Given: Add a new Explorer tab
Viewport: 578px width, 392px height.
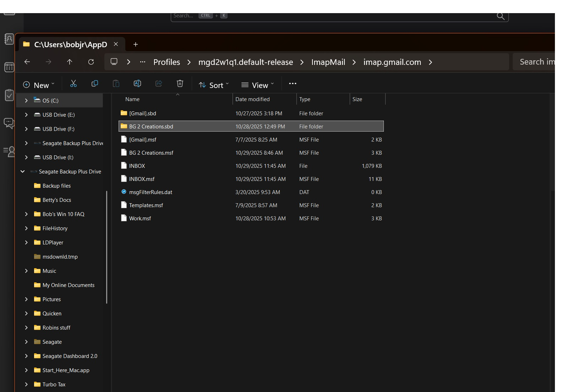Looking at the screenshot, I should coord(135,44).
